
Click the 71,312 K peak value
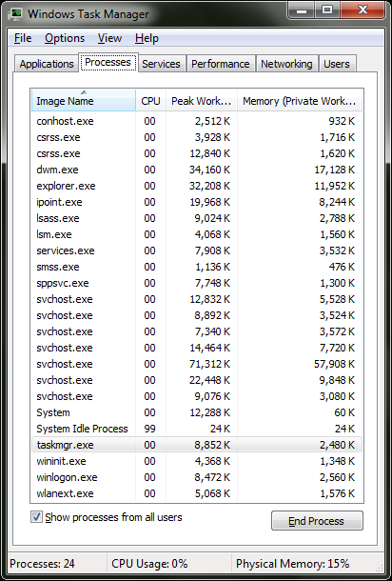(209, 364)
